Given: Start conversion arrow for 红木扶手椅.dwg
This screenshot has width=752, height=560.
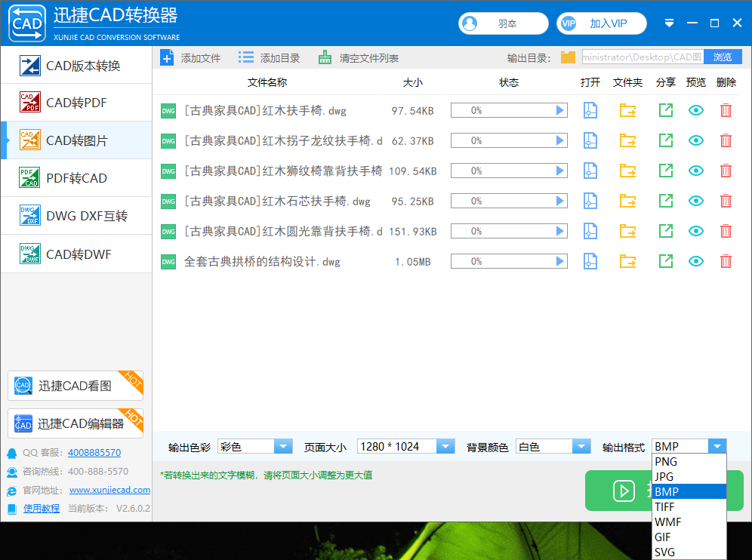Looking at the screenshot, I should 559,110.
